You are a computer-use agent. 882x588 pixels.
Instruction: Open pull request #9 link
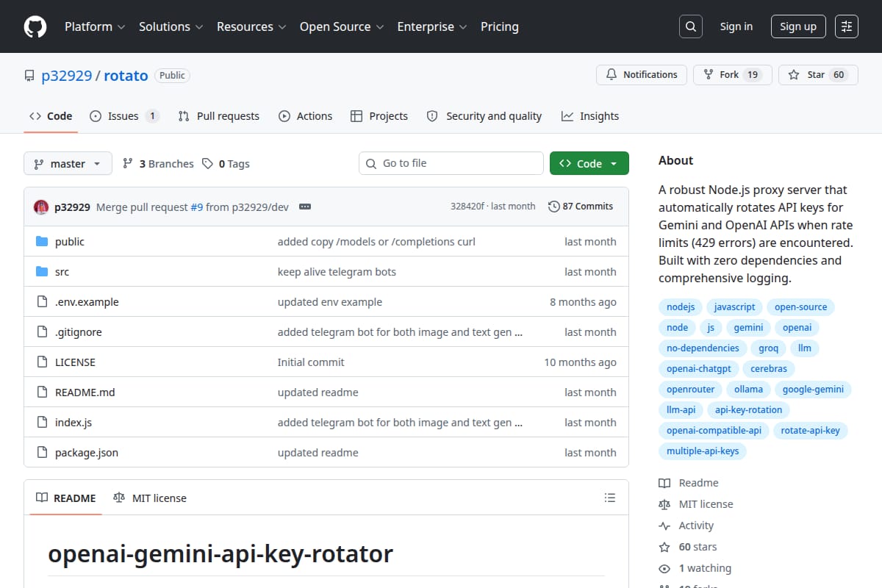point(197,207)
